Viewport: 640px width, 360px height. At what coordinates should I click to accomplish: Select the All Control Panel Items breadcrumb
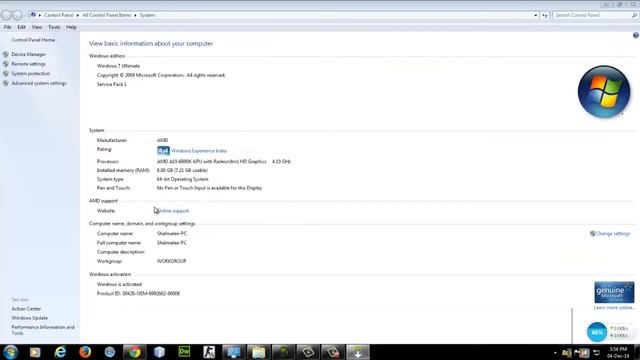coord(107,15)
